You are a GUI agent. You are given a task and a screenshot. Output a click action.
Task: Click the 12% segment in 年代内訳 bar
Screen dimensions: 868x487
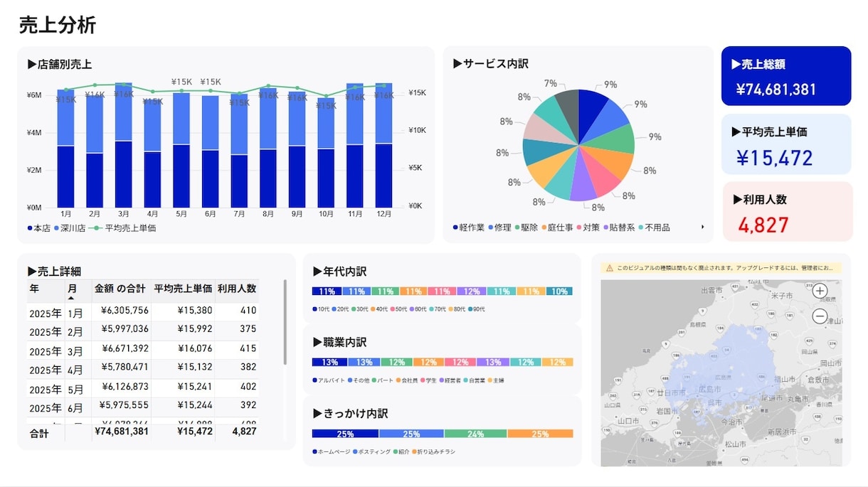pos(470,291)
